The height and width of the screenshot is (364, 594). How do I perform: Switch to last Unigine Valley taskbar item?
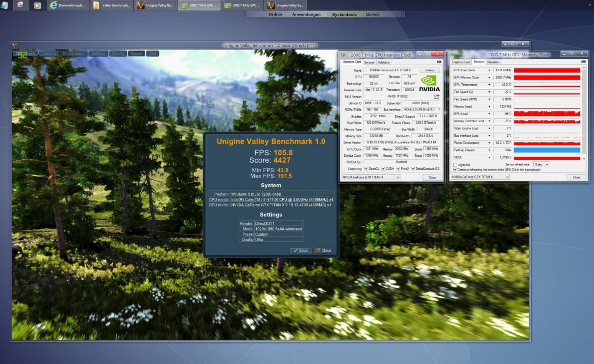click(286, 5)
